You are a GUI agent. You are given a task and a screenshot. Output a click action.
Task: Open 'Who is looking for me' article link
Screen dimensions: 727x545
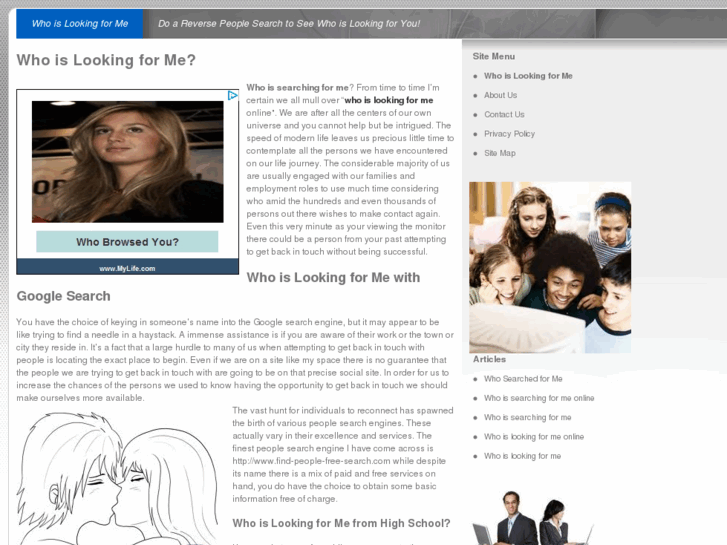pos(522,456)
